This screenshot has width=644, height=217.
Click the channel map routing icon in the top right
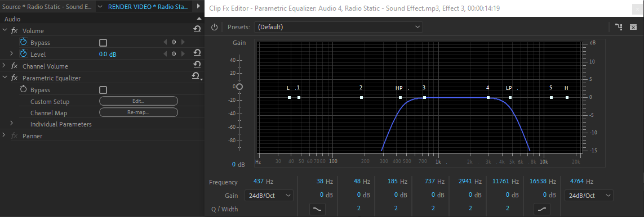619,27
